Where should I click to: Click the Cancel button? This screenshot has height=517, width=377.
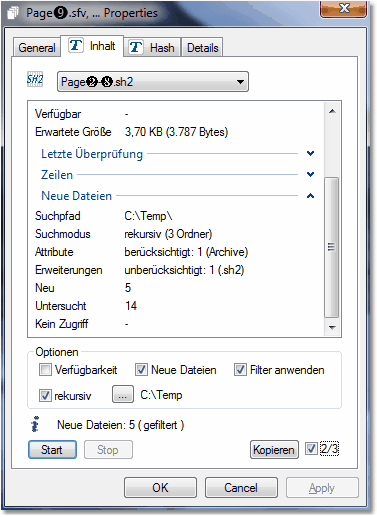241,488
